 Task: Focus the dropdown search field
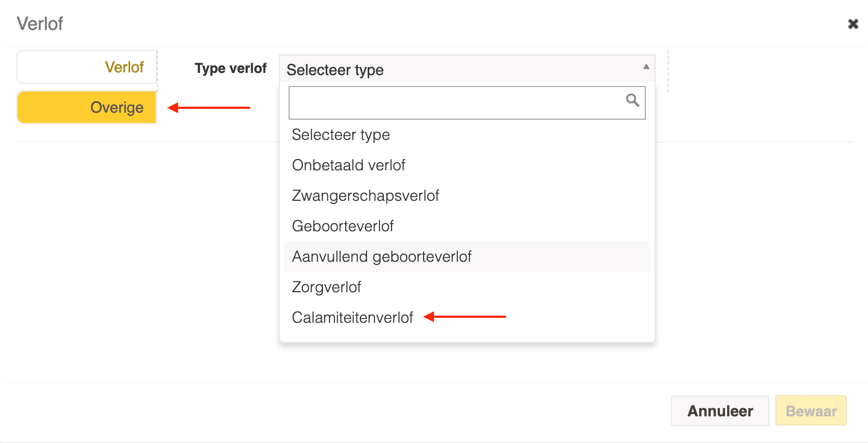tap(467, 102)
